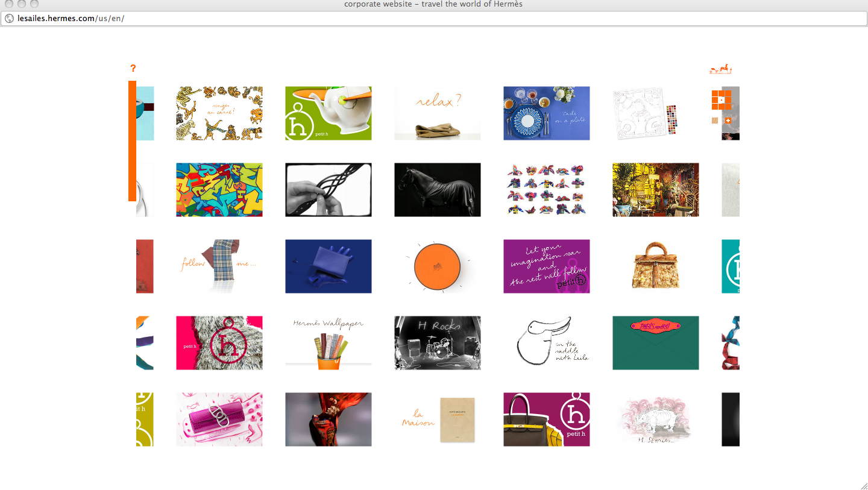Viewport: 868px width, 490px height.
Task: Click the Hermès carriage logo
Action: pos(720,69)
